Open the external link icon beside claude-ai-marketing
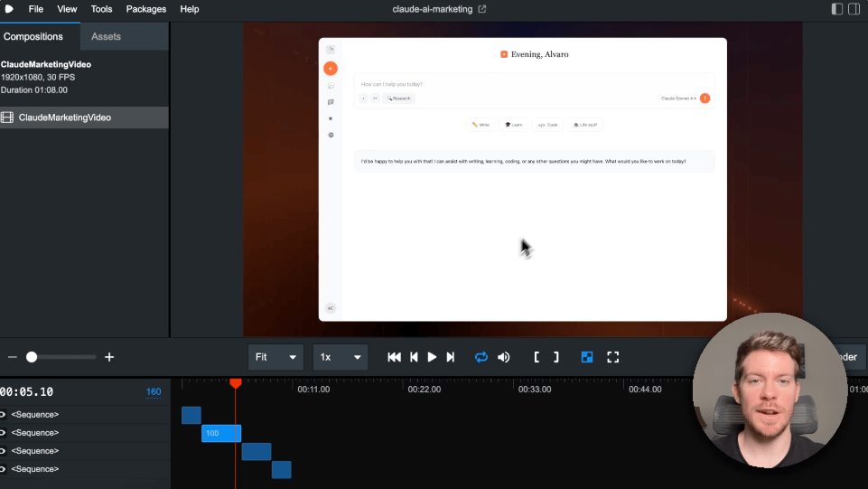The image size is (868, 489). click(482, 9)
